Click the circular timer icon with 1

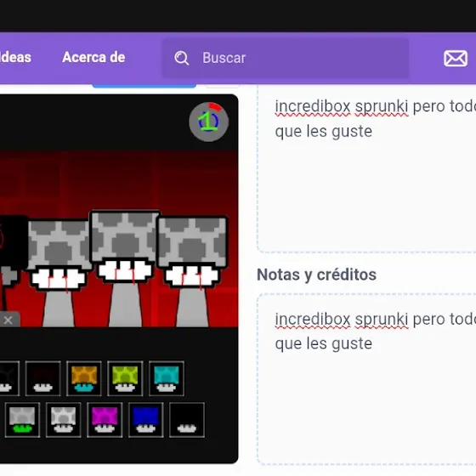[208, 122]
